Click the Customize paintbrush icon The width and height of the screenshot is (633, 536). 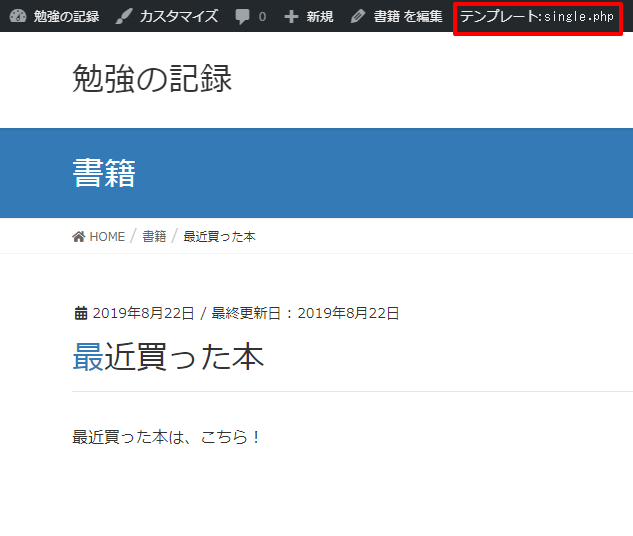pos(123,17)
